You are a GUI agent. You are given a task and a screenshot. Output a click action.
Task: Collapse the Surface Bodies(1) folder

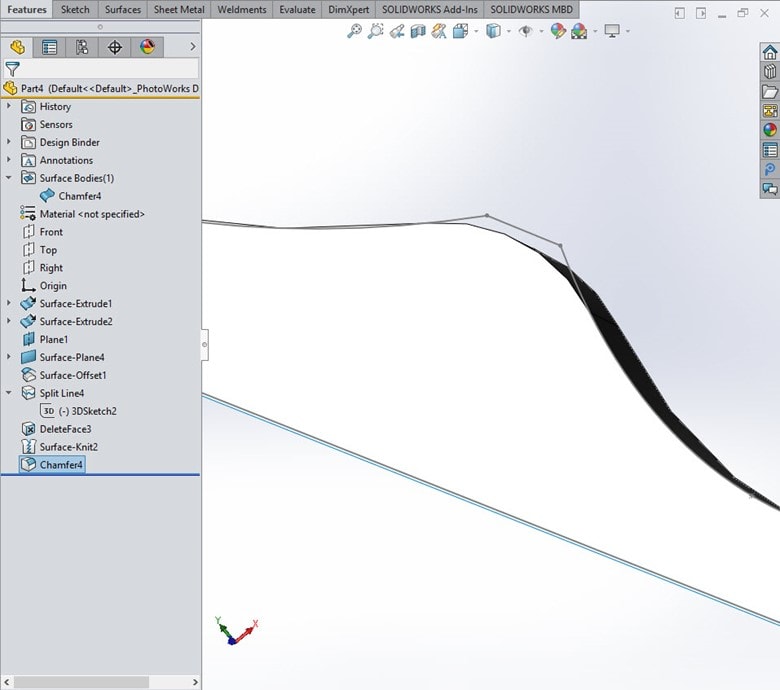[x=9, y=178]
